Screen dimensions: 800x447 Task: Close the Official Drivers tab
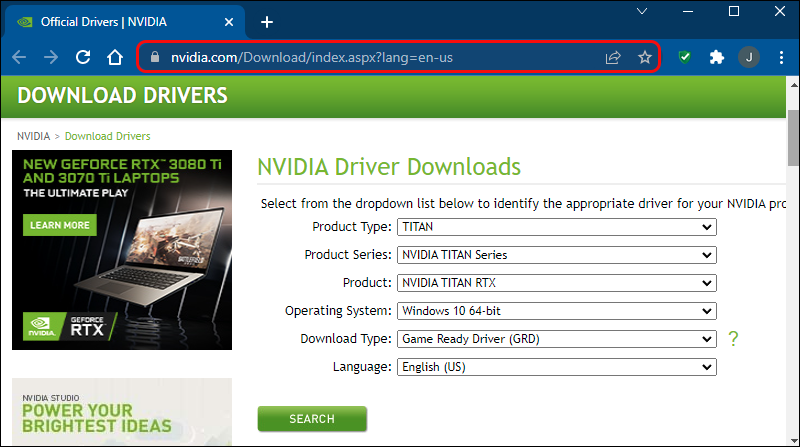point(229,22)
